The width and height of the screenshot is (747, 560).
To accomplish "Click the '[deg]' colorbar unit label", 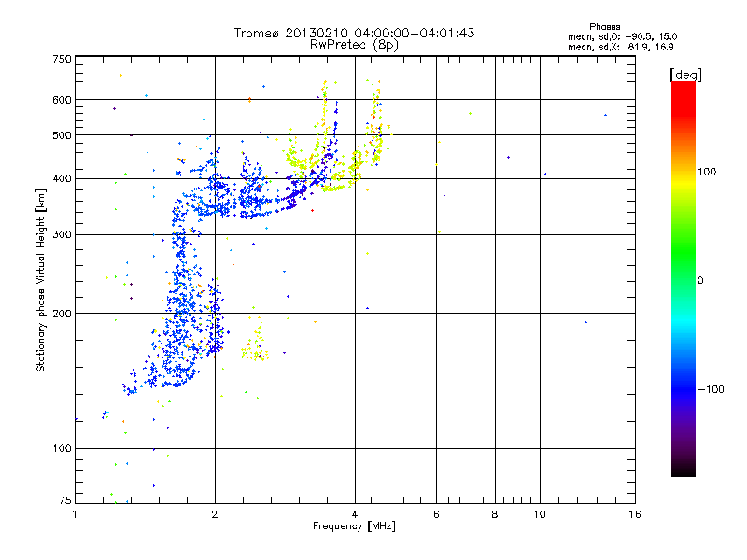I will pyautogui.click(x=685, y=75).
